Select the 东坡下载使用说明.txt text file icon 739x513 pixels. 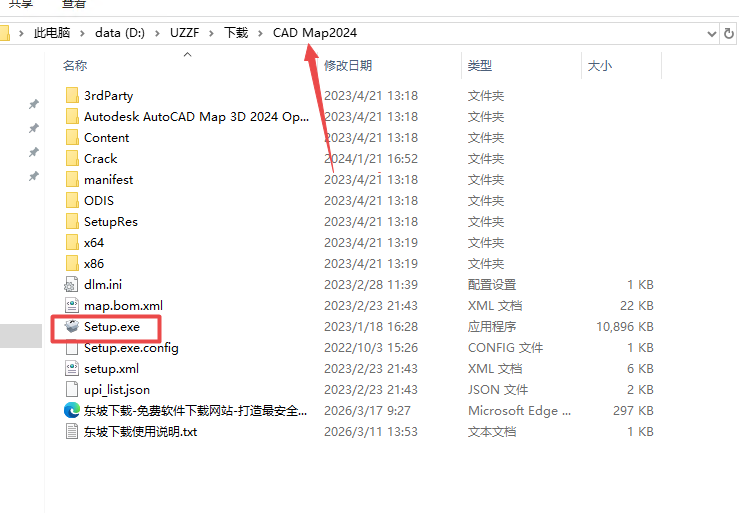tap(71, 432)
